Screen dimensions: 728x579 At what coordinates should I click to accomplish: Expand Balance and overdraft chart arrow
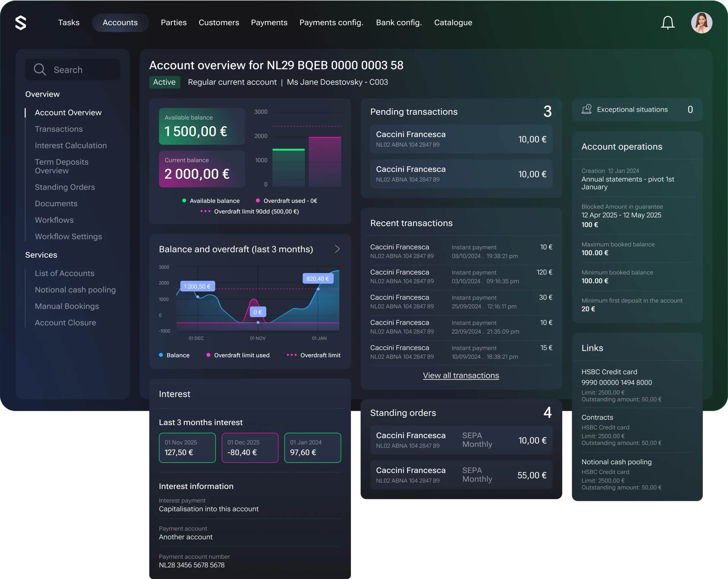(337, 249)
